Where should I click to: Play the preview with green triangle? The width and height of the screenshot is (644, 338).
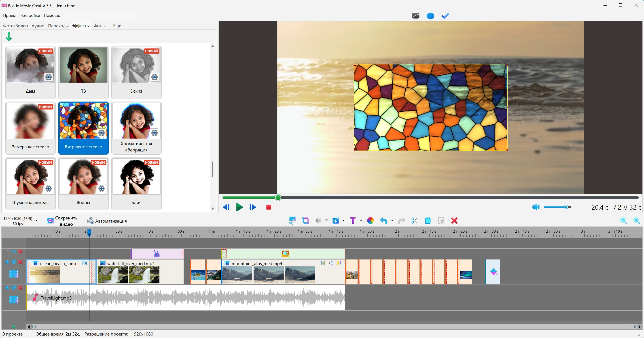pos(239,207)
